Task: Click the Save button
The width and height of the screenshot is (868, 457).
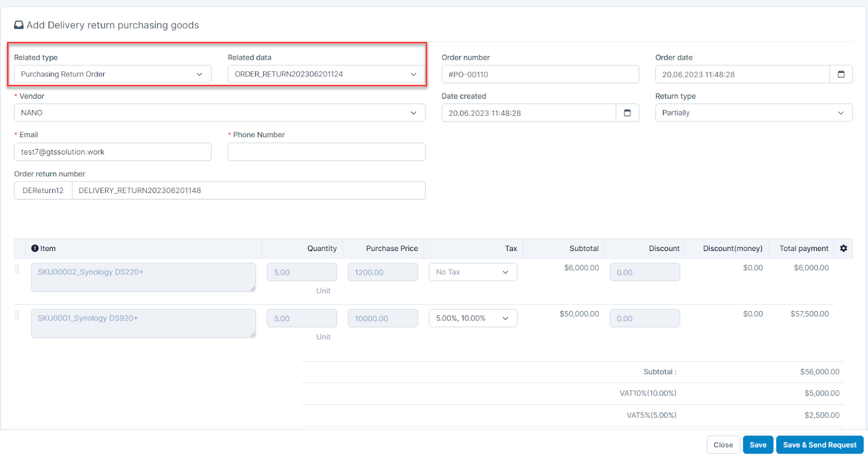Action: (757, 445)
